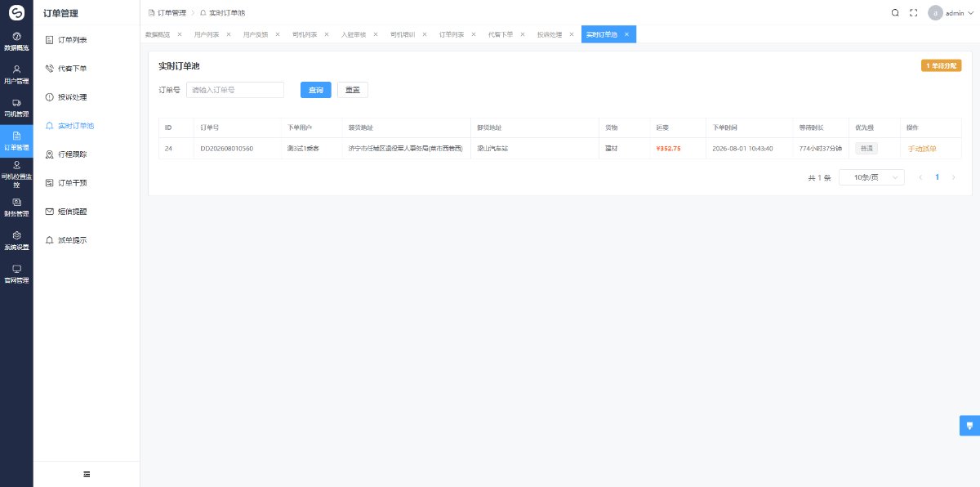Select 短信提醒 in the sidebar menu
The image size is (980, 487).
(x=87, y=212)
